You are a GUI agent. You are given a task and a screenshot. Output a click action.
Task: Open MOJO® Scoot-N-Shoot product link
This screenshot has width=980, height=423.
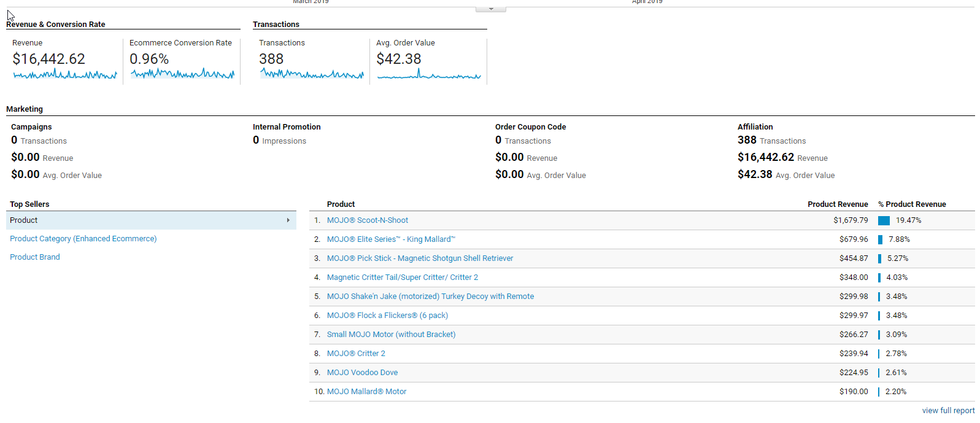click(x=368, y=220)
